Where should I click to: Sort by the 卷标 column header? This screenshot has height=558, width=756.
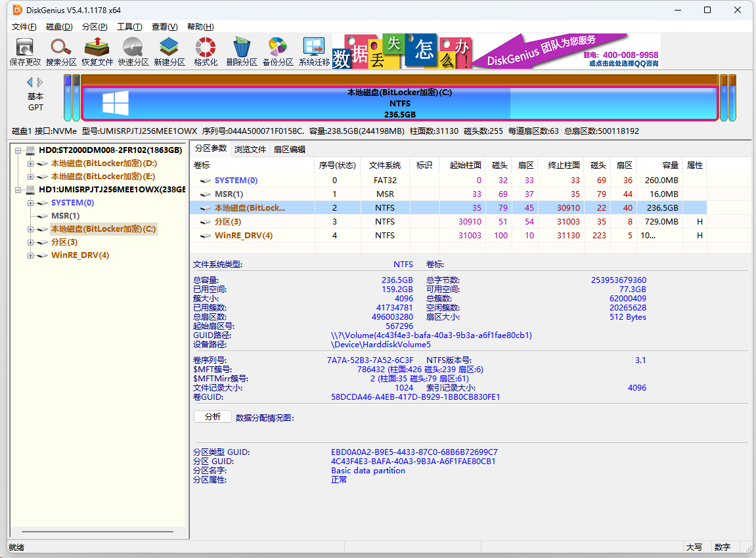point(252,165)
